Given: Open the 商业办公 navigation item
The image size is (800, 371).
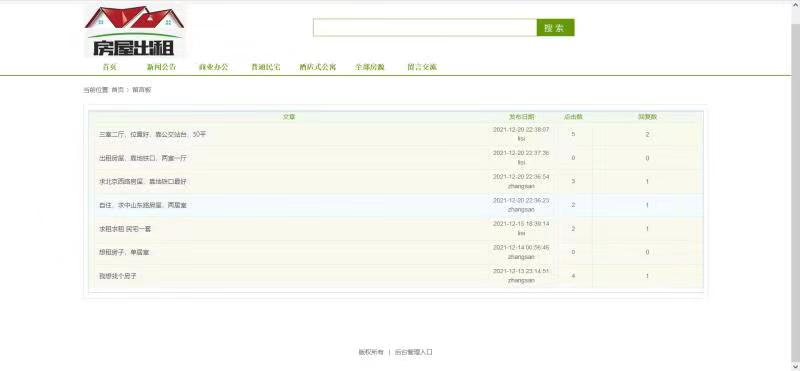Looking at the screenshot, I should [213, 67].
